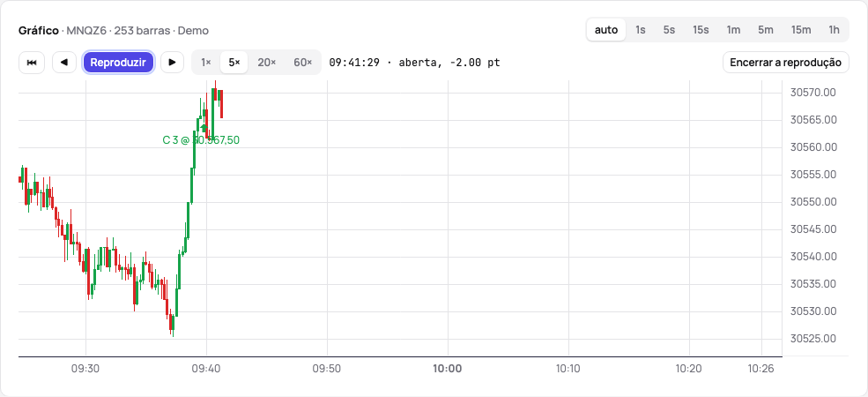
Task: Choose 60× playback speed
Action: point(303,63)
